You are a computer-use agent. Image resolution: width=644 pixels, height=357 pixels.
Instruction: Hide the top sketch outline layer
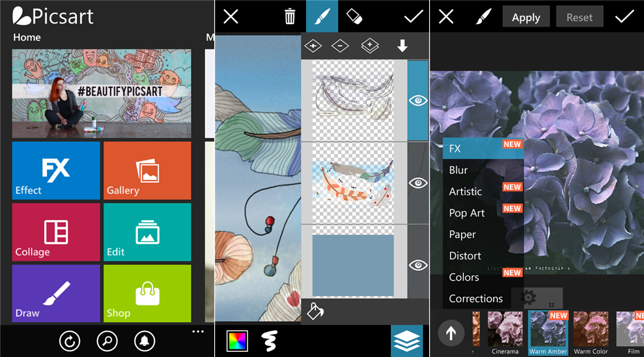(x=417, y=100)
